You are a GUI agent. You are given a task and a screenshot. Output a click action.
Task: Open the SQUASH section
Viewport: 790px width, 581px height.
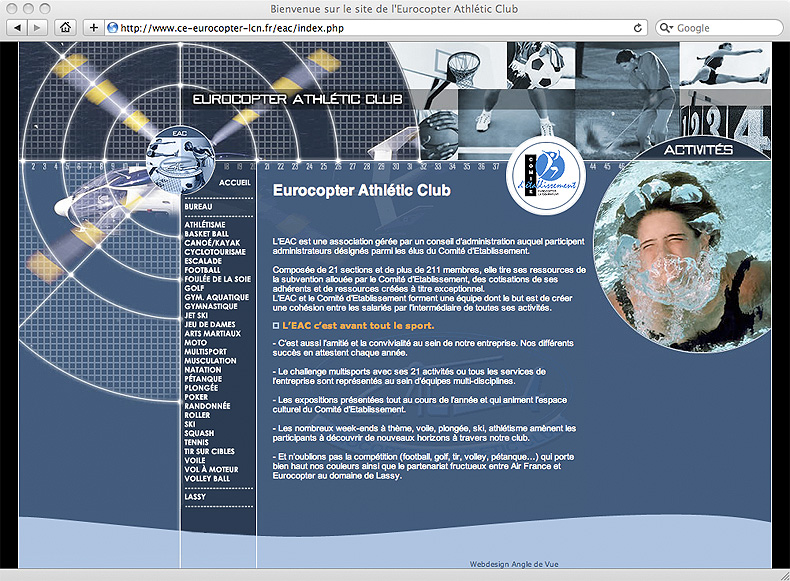point(199,433)
